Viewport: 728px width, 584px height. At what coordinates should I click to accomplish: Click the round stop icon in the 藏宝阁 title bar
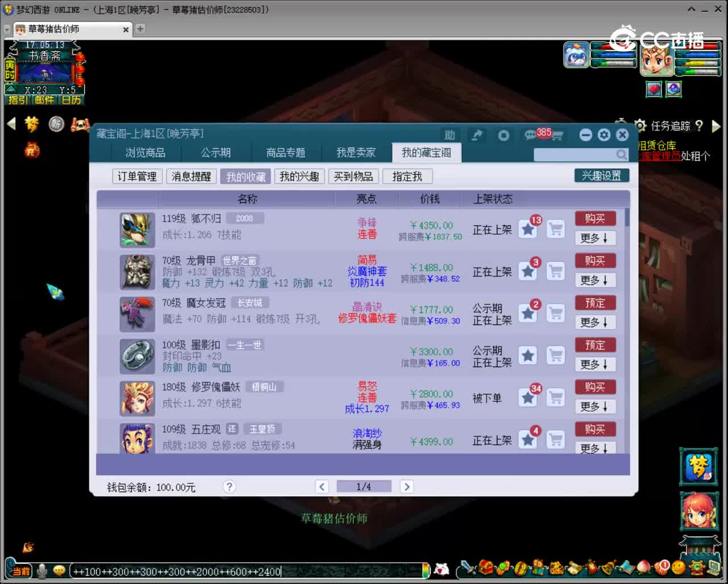pyautogui.click(x=503, y=135)
